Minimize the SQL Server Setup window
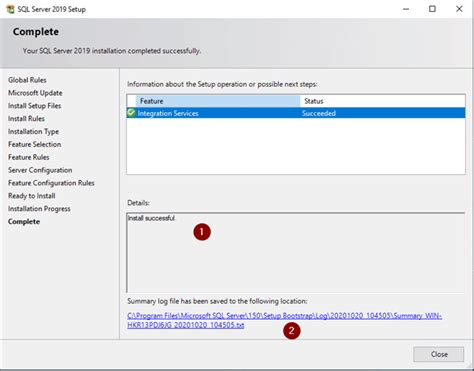The image size is (474, 371). coord(406,9)
